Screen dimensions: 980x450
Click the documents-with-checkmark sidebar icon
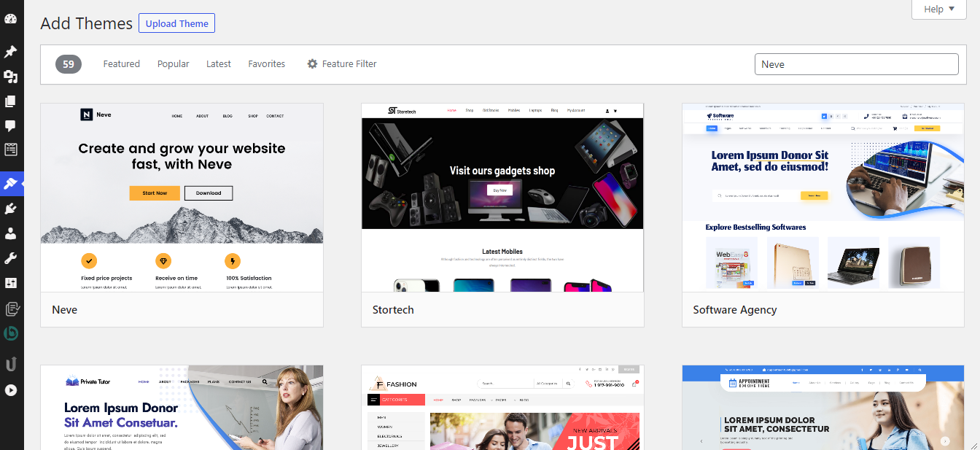pyautogui.click(x=11, y=309)
